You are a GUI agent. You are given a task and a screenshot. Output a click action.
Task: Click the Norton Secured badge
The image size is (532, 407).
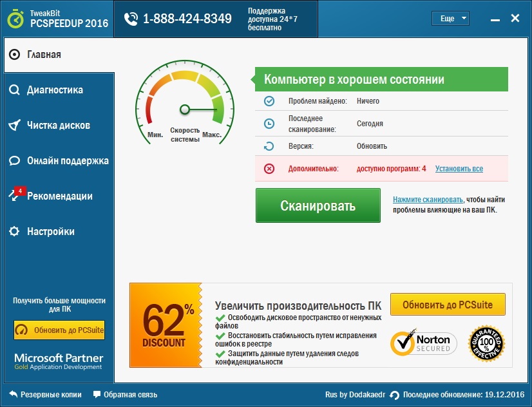point(424,343)
